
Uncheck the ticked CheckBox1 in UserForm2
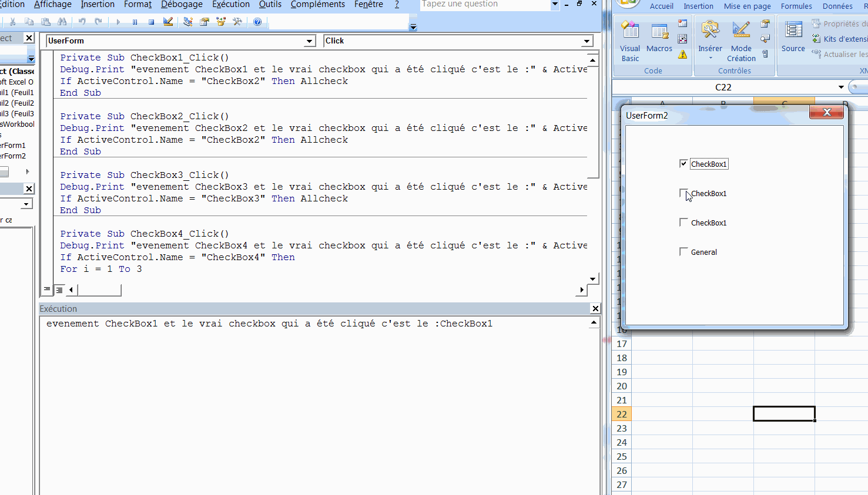tap(683, 164)
